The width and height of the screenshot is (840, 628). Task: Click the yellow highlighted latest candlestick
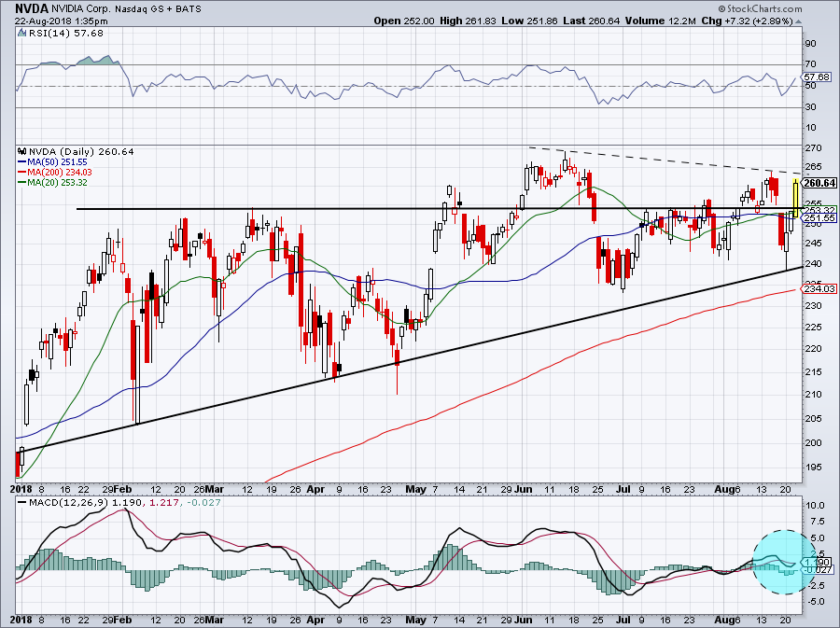tap(796, 199)
